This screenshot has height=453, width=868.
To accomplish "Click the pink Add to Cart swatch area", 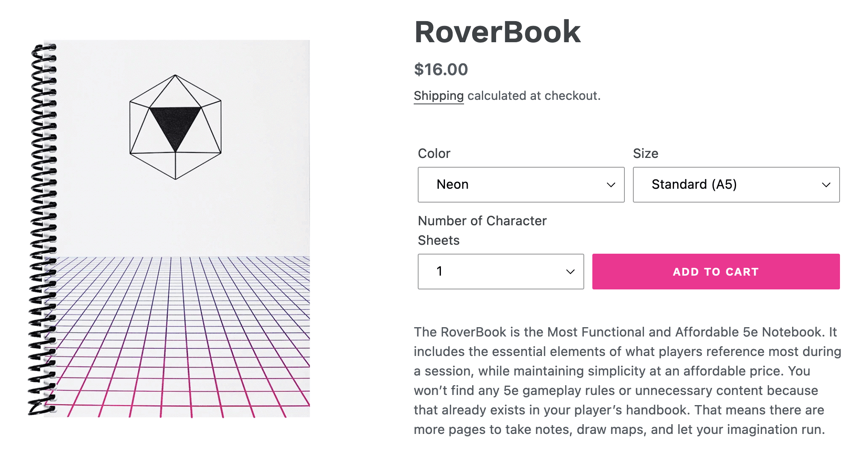I will pos(716,272).
